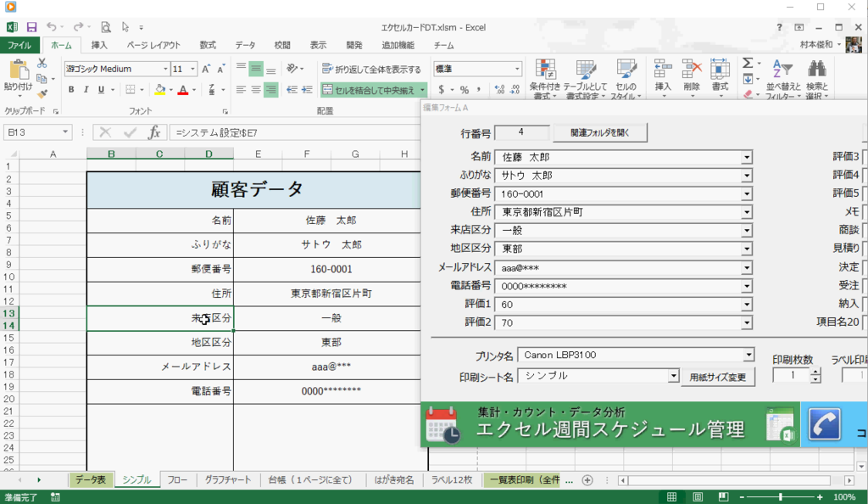Expand the Name Box dropdown
The image size is (868, 504).
coord(65,132)
